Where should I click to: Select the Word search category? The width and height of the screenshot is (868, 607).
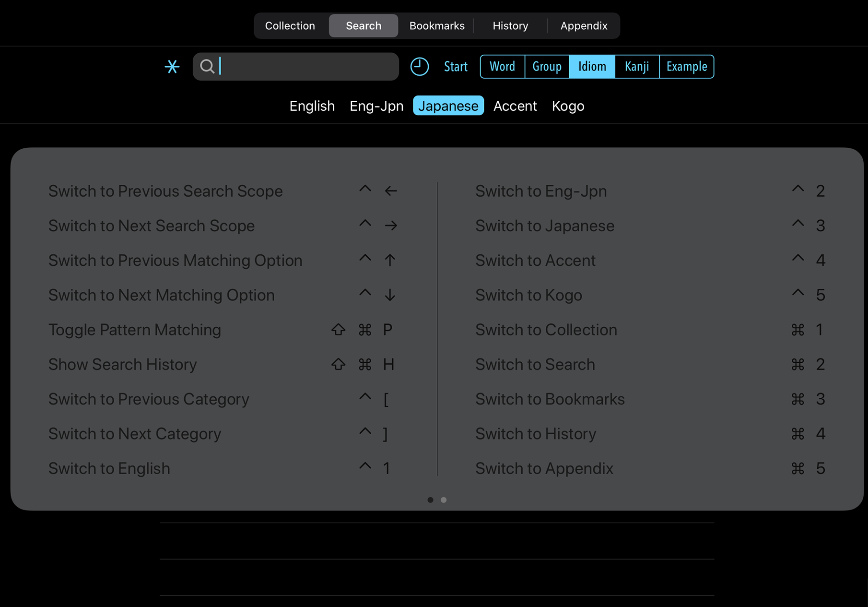coord(502,66)
